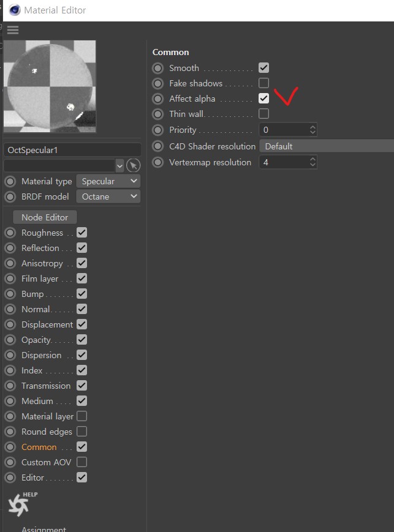Click the material preview sphere thumbnail
Viewport: 394px width, 532px height.
point(50,86)
